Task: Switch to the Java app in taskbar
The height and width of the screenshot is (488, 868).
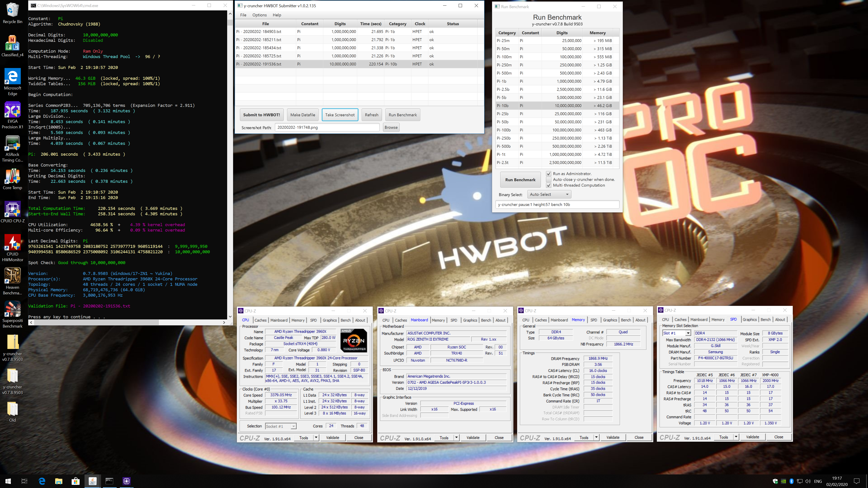Action: pos(93,481)
